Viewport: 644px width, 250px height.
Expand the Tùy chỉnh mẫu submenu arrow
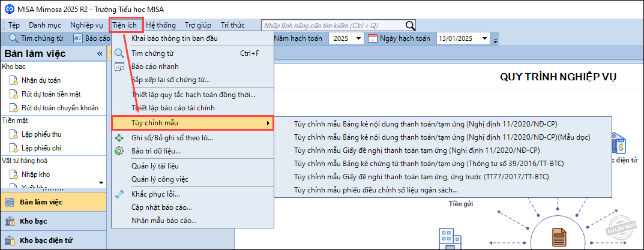tap(268, 123)
